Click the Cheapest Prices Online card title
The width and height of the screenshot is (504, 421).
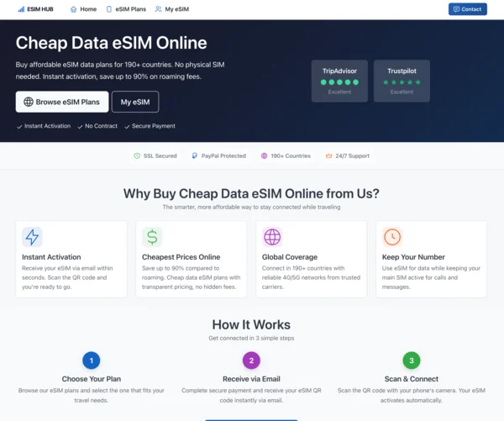pos(181,257)
